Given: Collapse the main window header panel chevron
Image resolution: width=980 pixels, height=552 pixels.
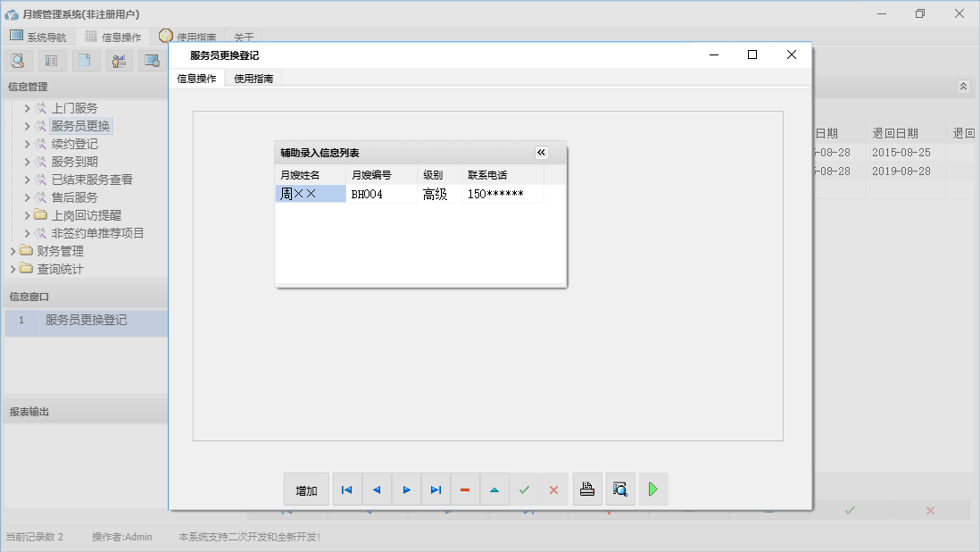Looking at the screenshot, I should pyautogui.click(x=963, y=87).
